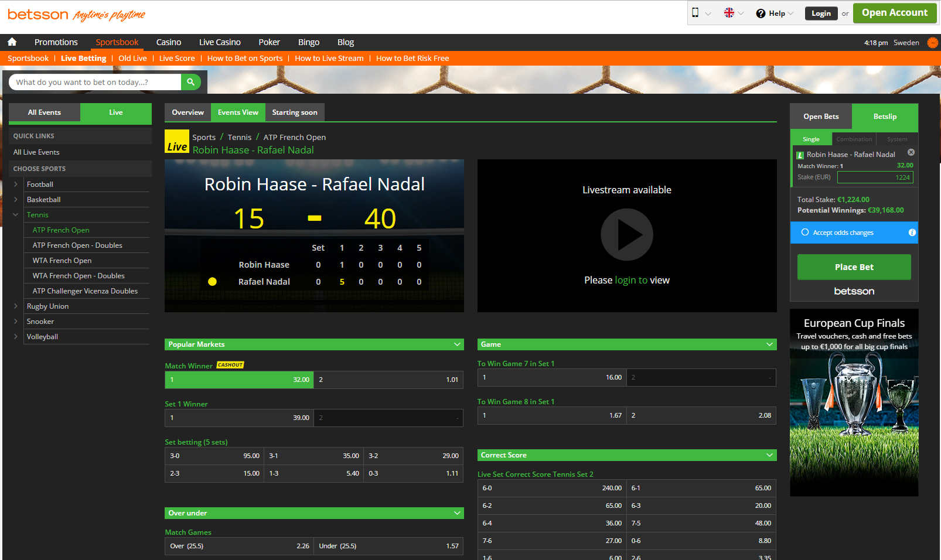Switch to the Combination betslip tab
The height and width of the screenshot is (560, 941).
pos(854,139)
